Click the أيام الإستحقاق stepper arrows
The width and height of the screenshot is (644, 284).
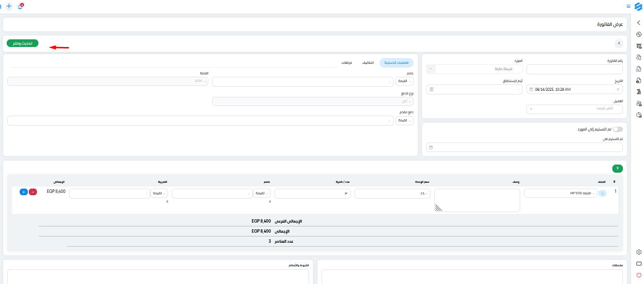tap(432, 89)
